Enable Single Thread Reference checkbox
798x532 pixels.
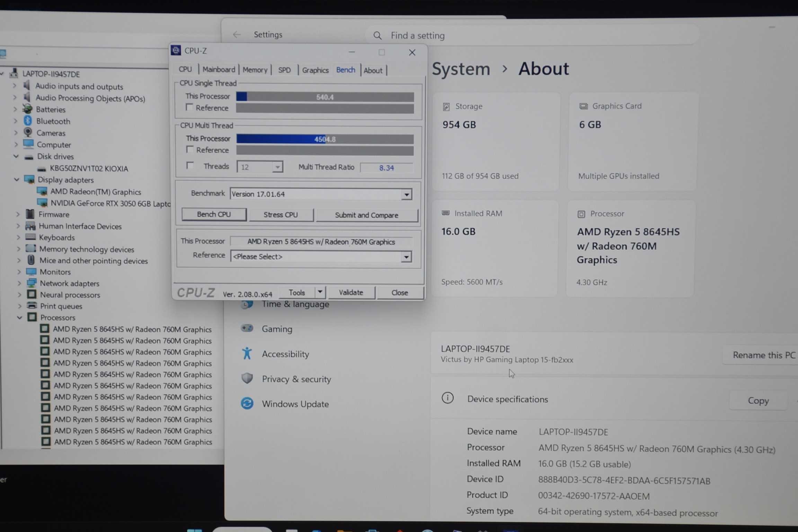coord(189,107)
